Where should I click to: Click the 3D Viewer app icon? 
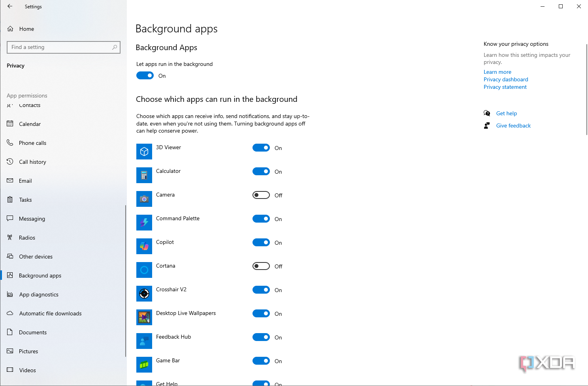pyautogui.click(x=144, y=152)
